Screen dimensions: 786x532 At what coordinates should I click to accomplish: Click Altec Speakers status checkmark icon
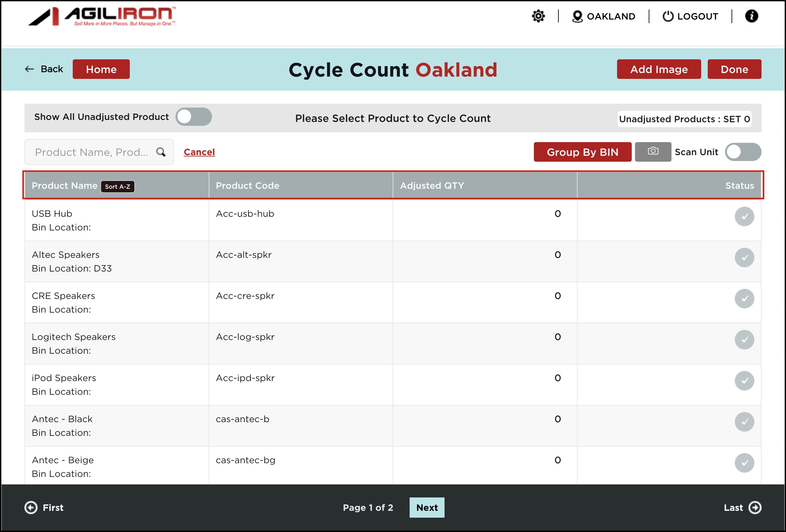744,258
